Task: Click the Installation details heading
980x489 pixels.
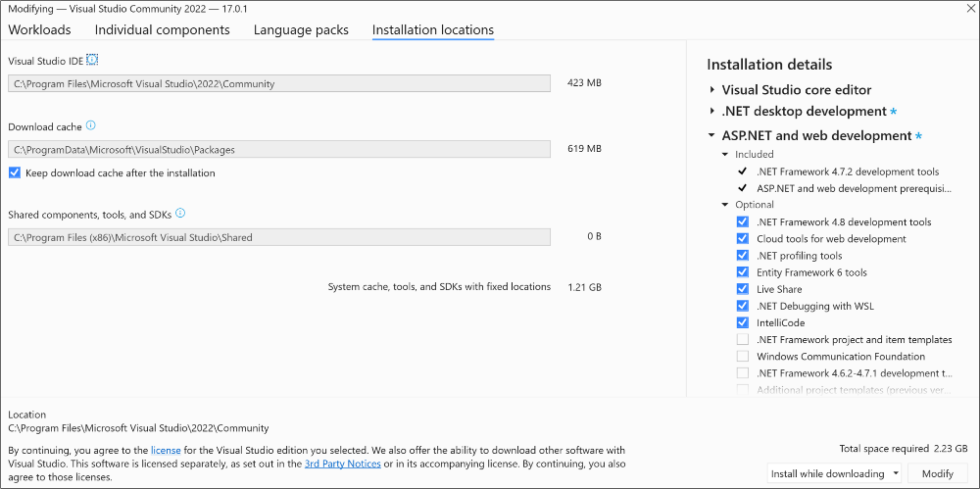Action: click(x=769, y=65)
